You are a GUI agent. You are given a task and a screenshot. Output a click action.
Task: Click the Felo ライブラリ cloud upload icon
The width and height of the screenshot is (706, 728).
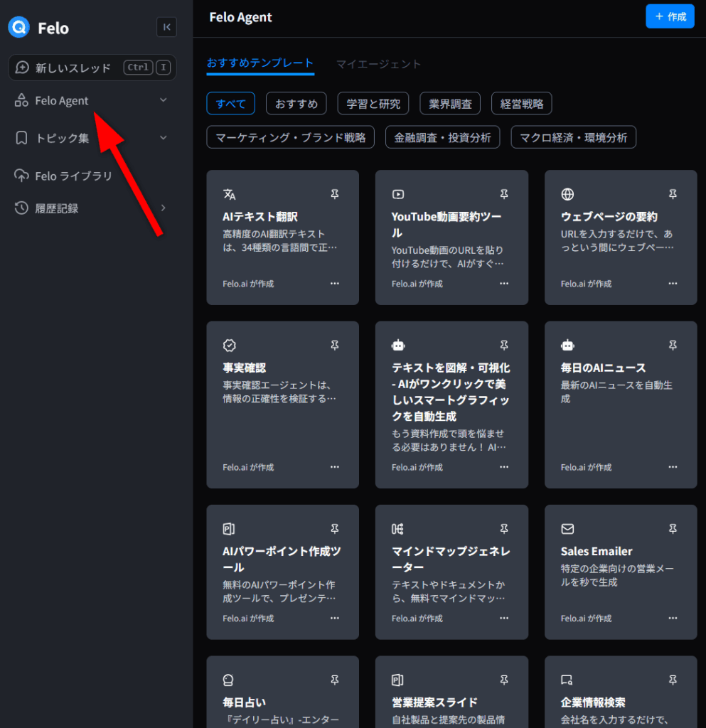[21, 176]
